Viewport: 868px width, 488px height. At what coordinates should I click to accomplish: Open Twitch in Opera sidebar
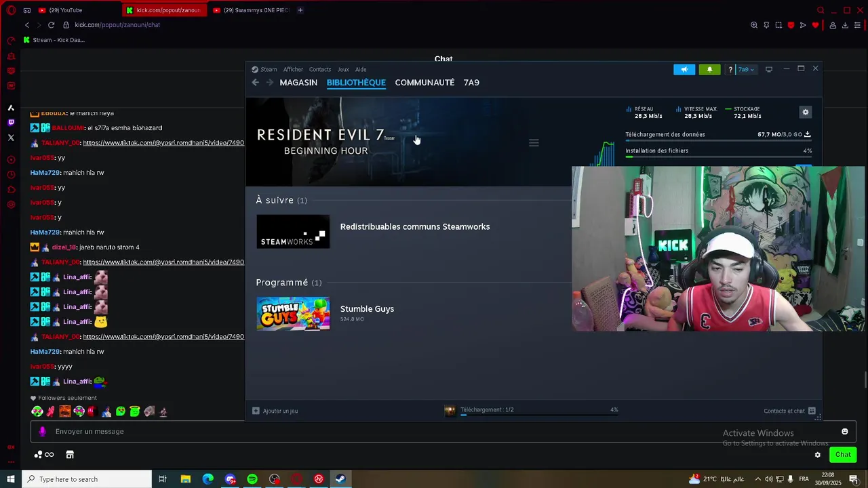tap(11, 123)
